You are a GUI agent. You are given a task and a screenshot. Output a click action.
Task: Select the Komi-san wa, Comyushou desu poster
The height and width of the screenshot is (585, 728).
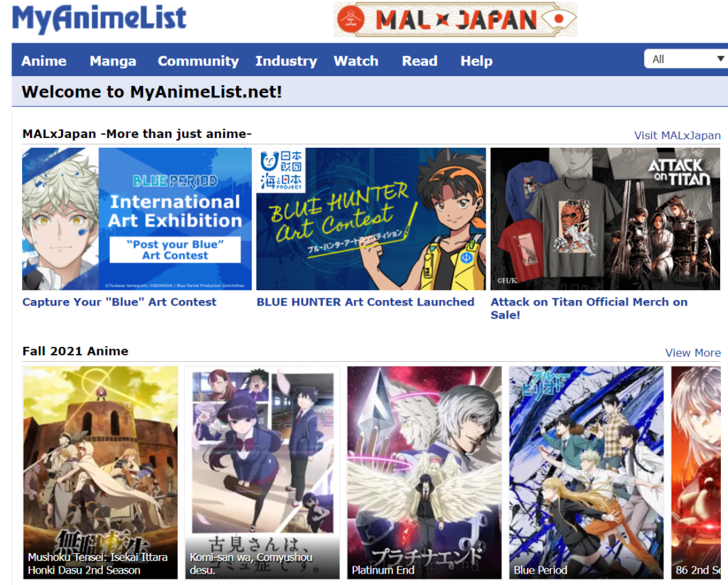tap(262, 472)
